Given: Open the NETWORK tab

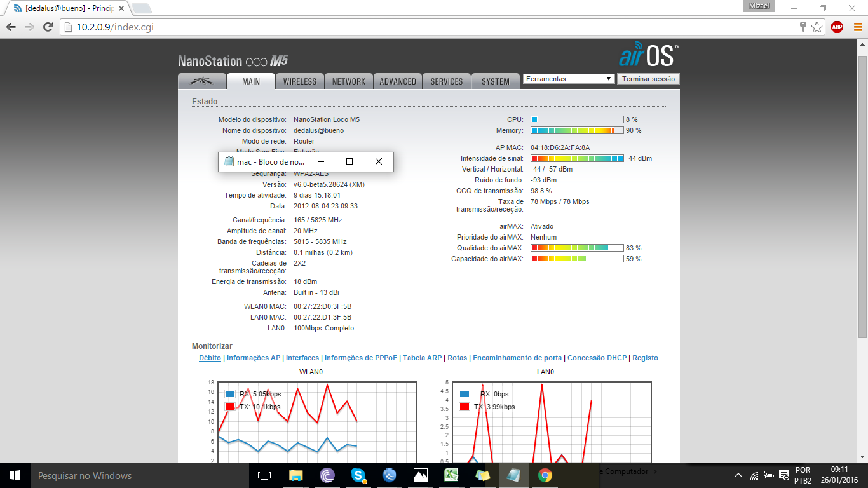Looking at the screenshot, I should click(349, 81).
